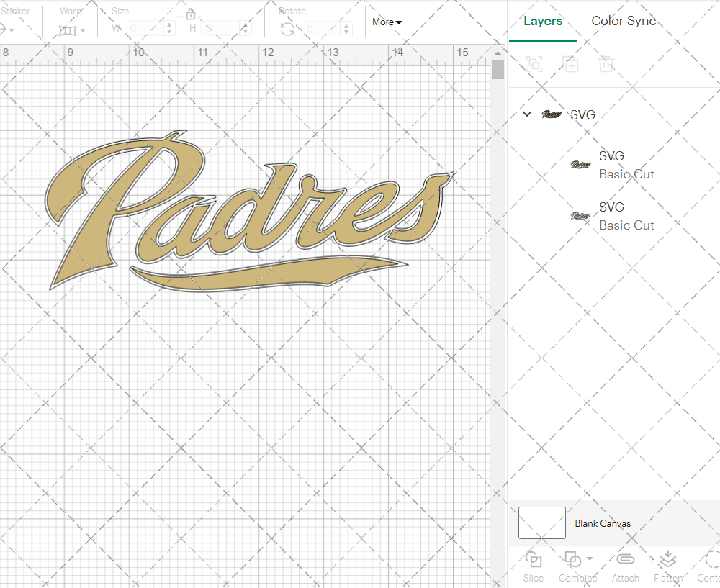Click the Group layers icon

(534, 64)
